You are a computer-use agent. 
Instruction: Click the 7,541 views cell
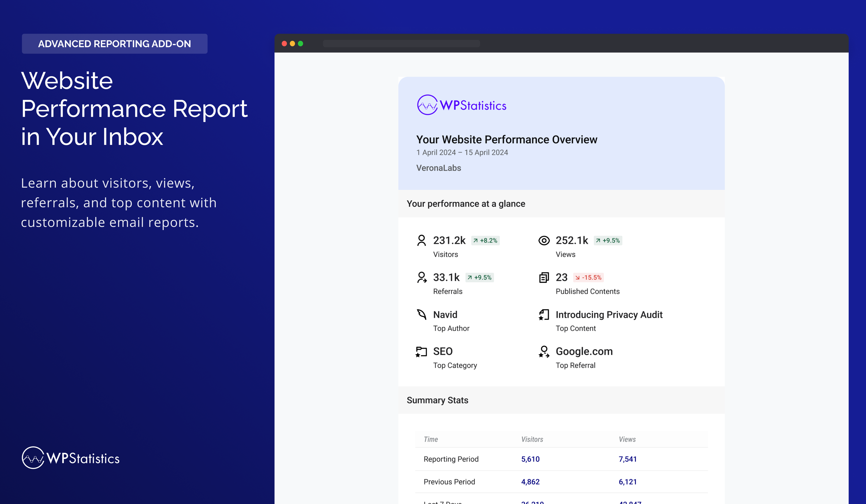(628, 459)
